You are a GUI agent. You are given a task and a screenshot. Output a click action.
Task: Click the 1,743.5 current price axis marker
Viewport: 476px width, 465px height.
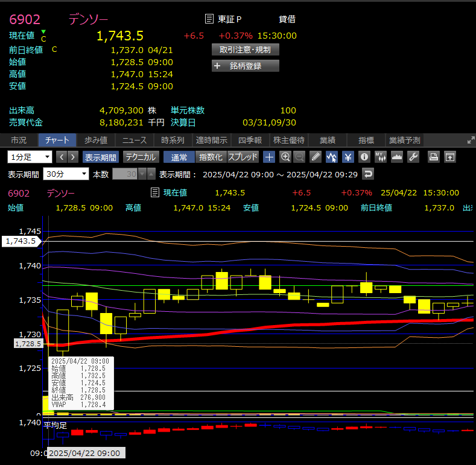point(21,241)
